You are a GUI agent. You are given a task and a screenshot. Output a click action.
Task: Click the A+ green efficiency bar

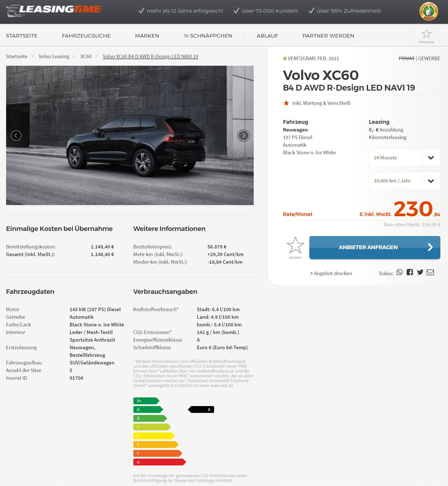(x=146, y=401)
